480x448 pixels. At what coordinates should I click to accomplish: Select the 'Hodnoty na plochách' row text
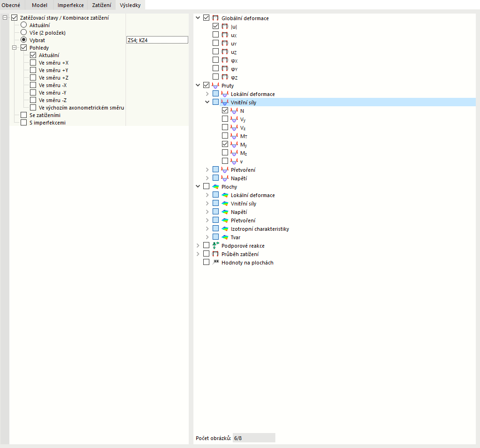coord(247,263)
